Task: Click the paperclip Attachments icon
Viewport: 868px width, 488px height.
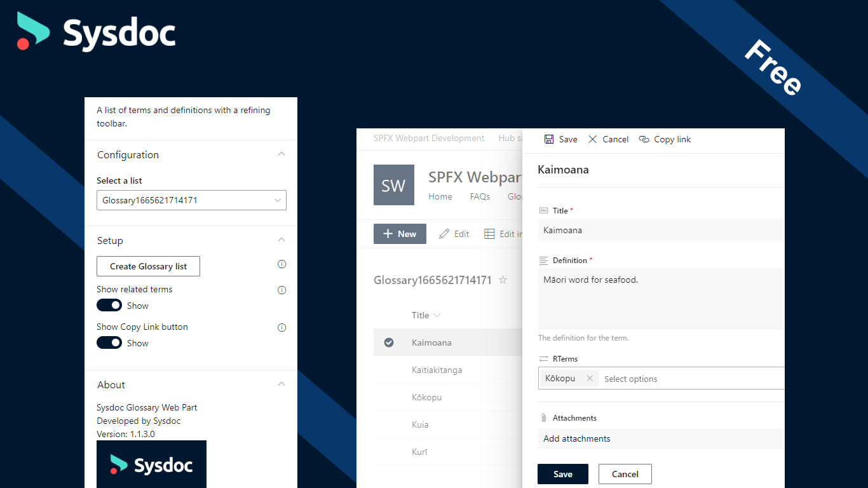Action: pos(543,418)
